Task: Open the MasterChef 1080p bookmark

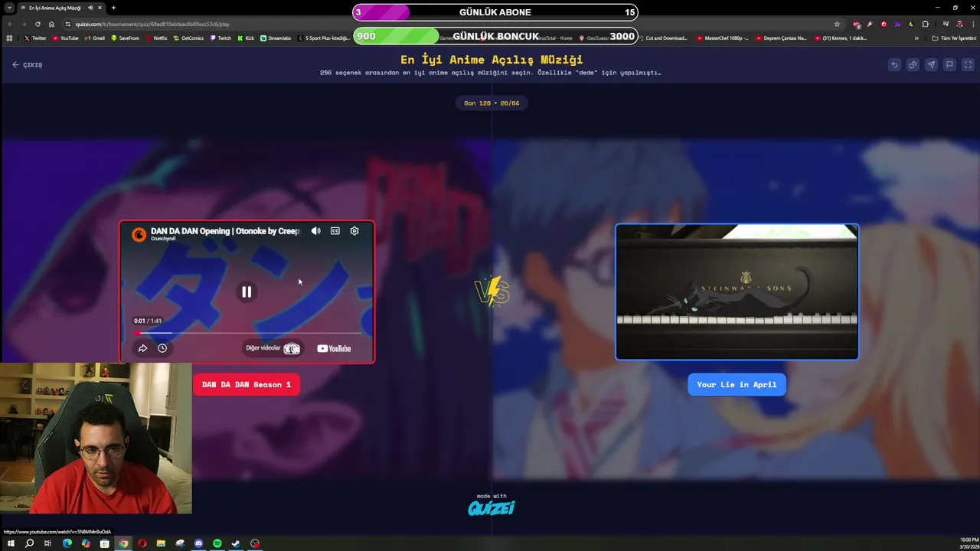Action: pos(724,37)
